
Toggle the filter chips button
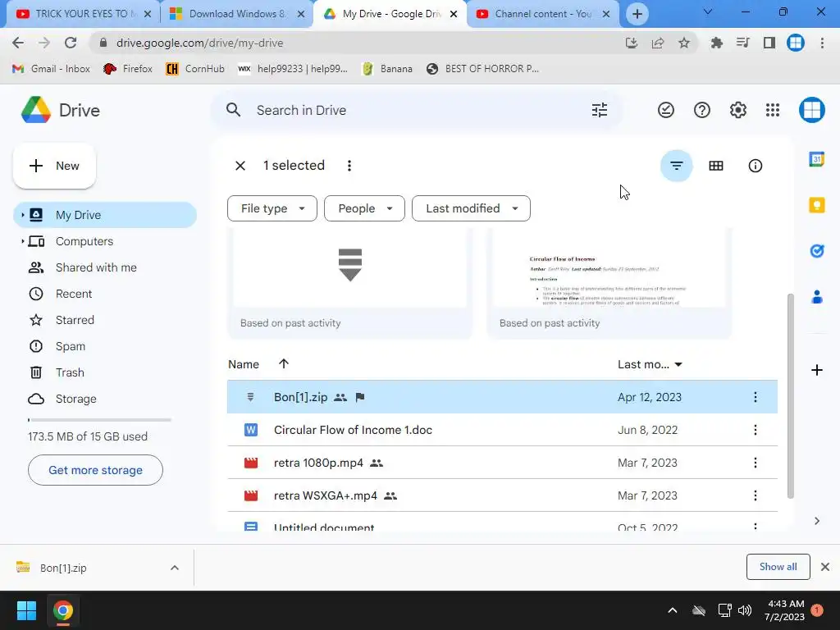pyautogui.click(x=677, y=166)
